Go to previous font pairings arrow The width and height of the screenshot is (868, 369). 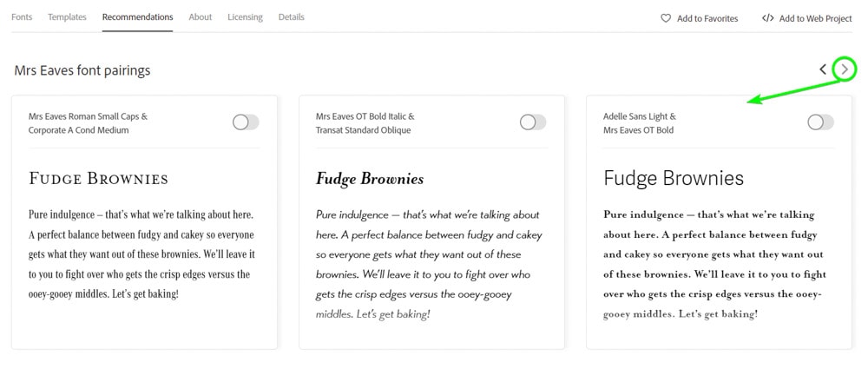click(823, 69)
